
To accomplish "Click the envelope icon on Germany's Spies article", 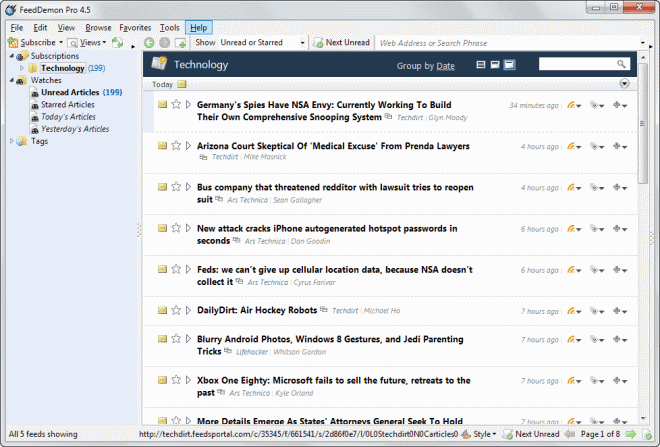I will point(162,104).
